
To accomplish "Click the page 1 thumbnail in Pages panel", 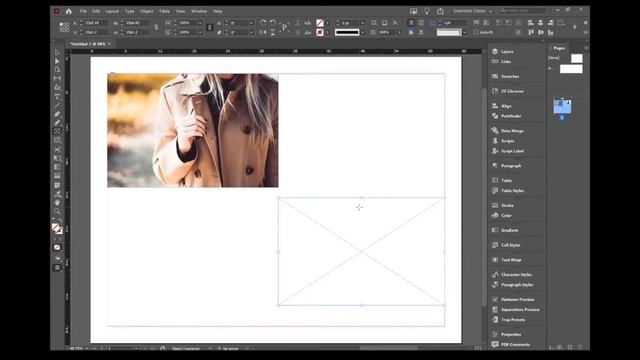I will [562, 106].
